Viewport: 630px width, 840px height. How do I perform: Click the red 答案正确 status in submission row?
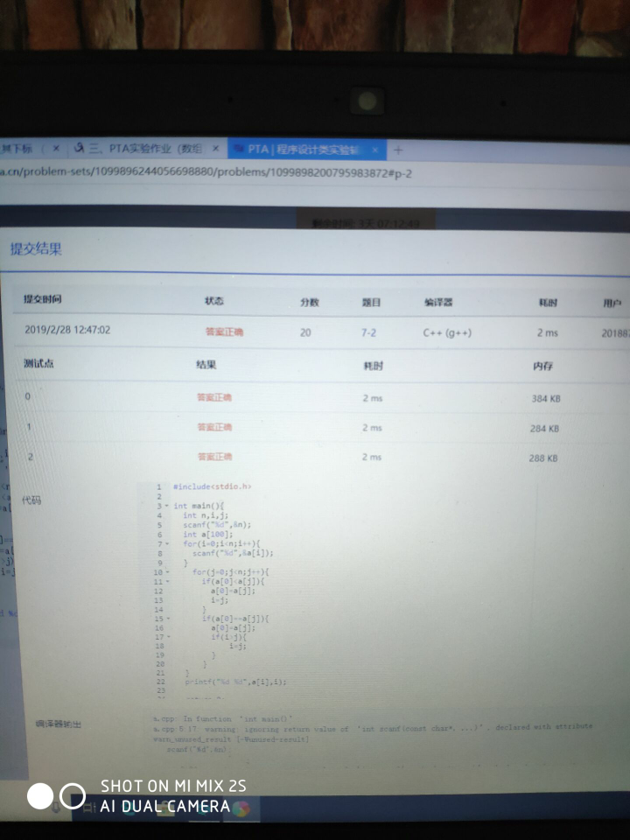pyautogui.click(x=224, y=332)
